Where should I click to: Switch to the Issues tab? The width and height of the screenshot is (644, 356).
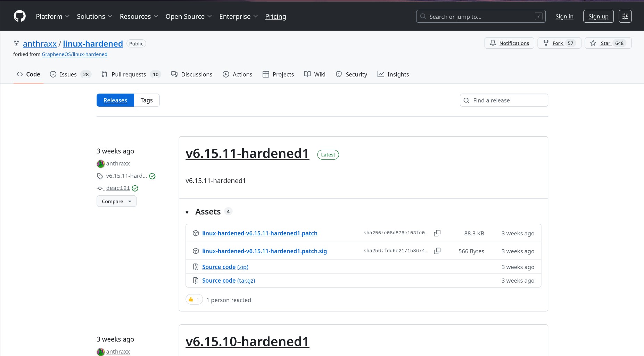point(70,74)
